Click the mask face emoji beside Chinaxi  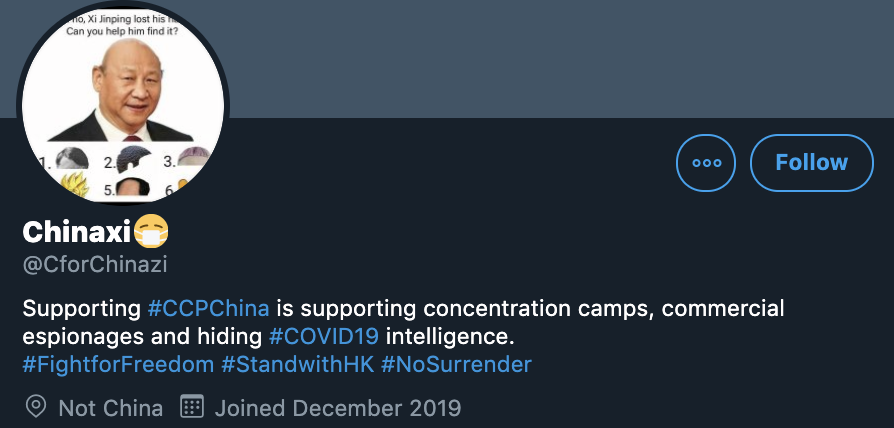(151, 231)
